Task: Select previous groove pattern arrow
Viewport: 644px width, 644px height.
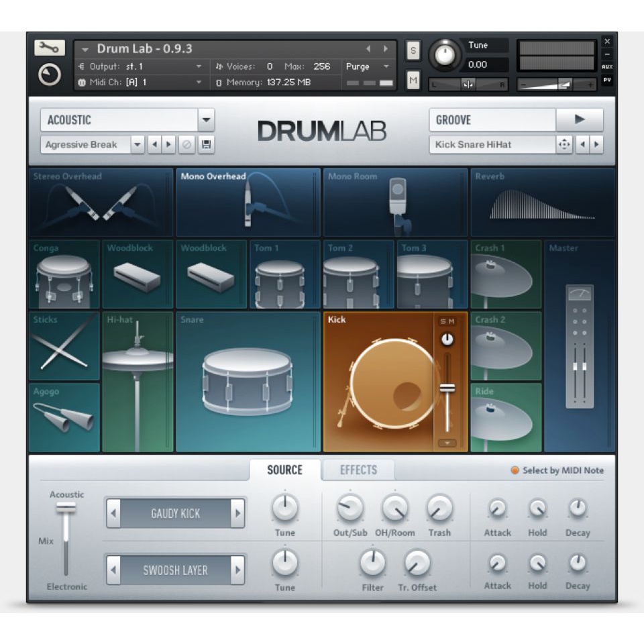Action: coord(582,145)
